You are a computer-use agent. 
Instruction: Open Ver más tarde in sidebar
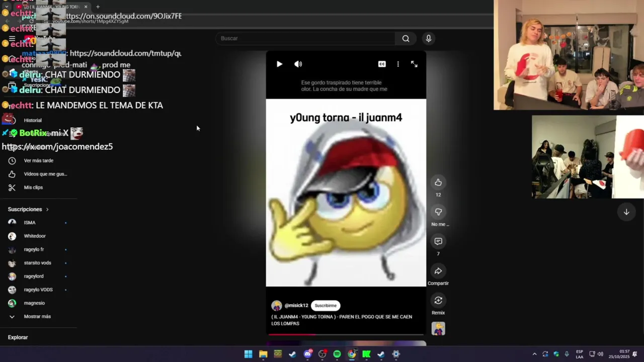tap(38, 160)
